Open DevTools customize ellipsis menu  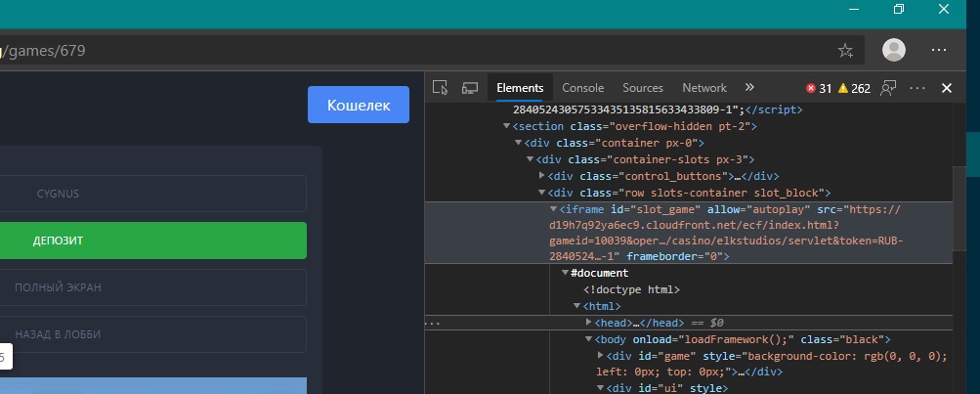click(916, 88)
